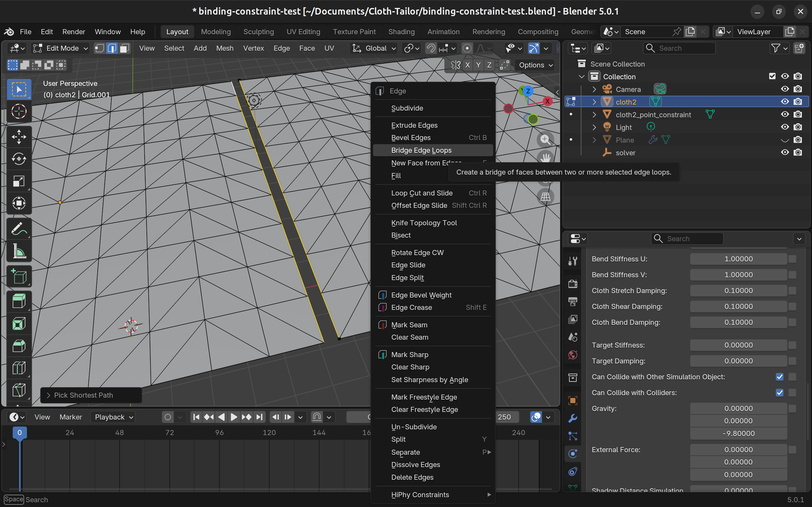Hide cloth2 object with eye icon
The height and width of the screenshot is (507, 812).
[x=784, y=102]
